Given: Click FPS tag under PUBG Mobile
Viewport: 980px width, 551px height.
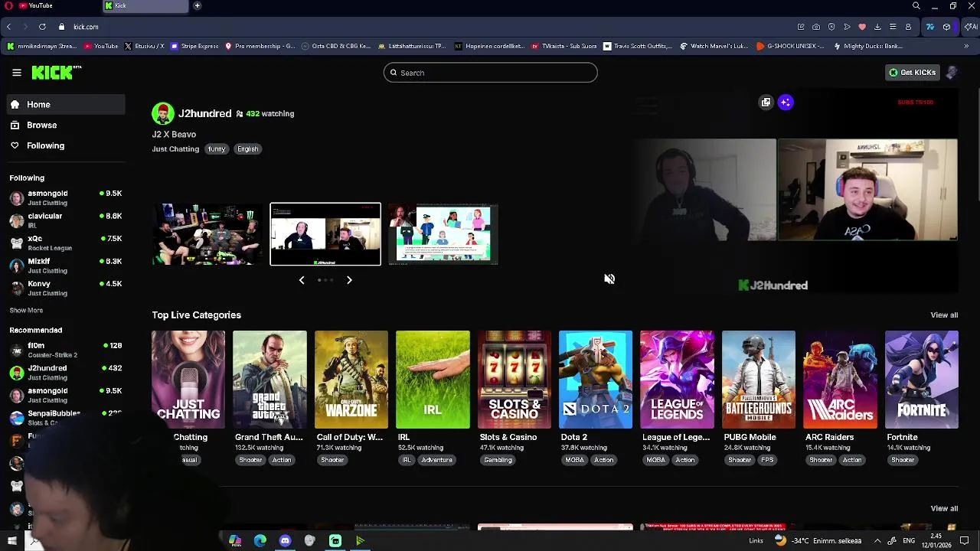Looking at the screenshot, I should 767,460.
